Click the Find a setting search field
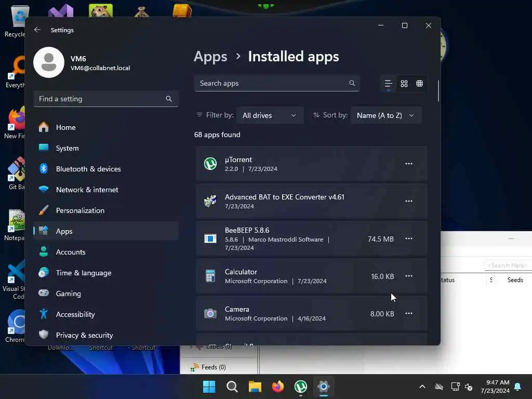 [x=106, y=99]
